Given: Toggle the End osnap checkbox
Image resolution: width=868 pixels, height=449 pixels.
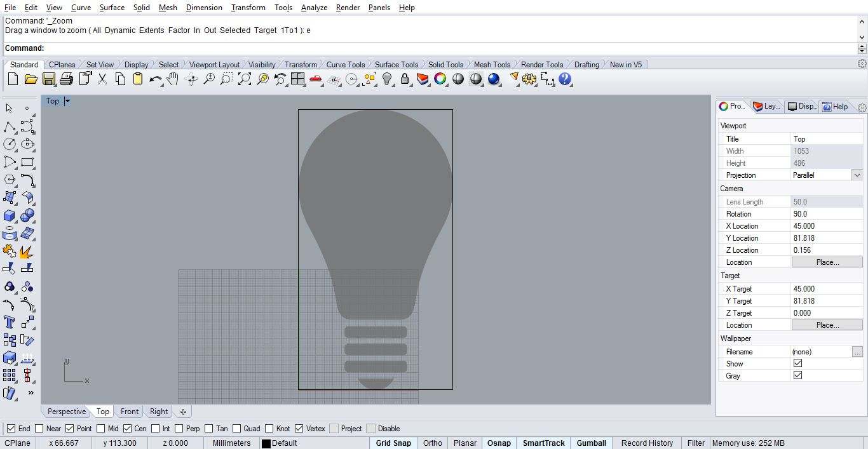Looking at the screenshot, I should [11, 429].
